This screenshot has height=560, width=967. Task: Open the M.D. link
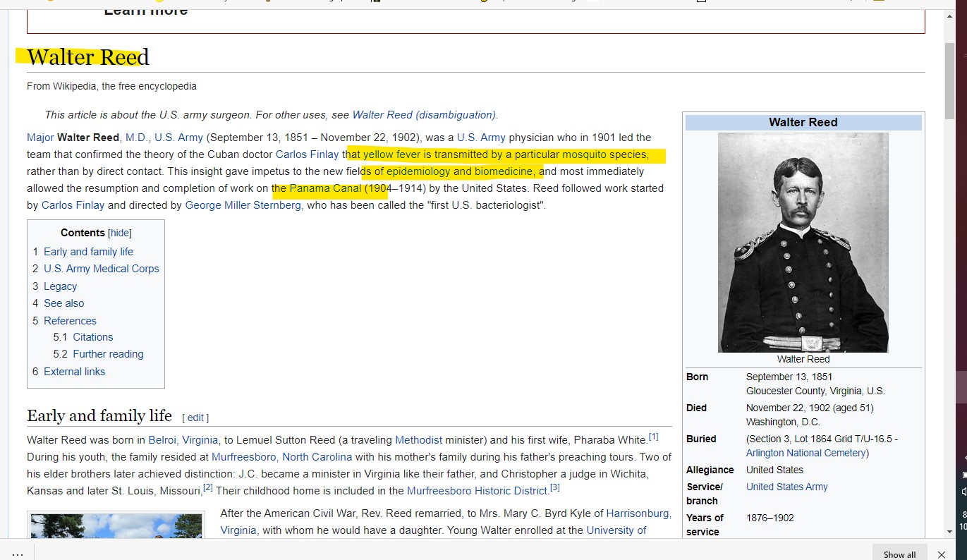pos(137,138)
